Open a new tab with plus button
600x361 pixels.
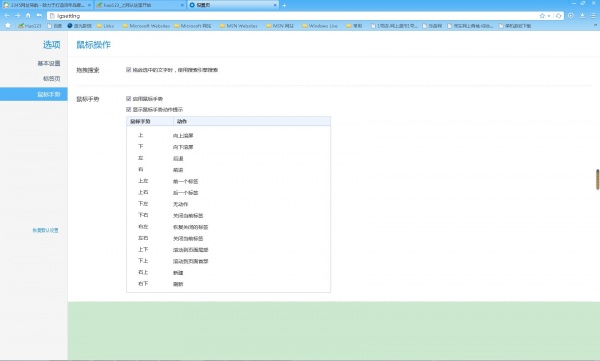tap(284, 5)
